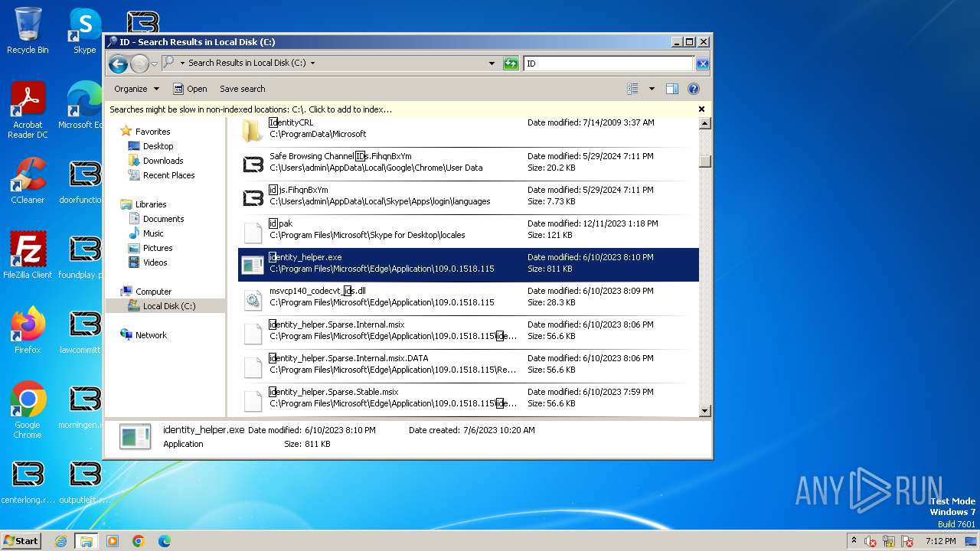Open Internet Explorer from taskbar
Screen dimensions: 980x551
click(60, 541)
